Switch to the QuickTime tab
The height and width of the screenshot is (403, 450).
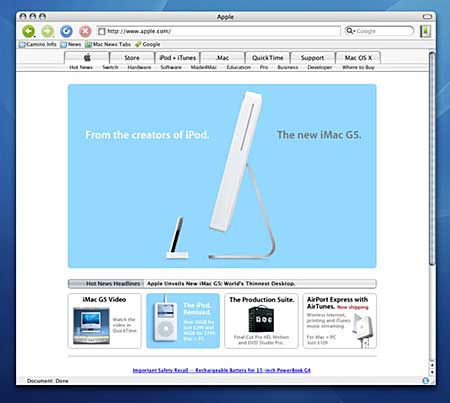(x=267, y=58)
